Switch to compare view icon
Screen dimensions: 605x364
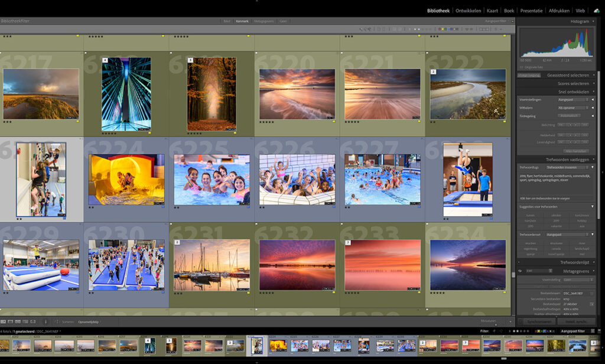(18, 321)
